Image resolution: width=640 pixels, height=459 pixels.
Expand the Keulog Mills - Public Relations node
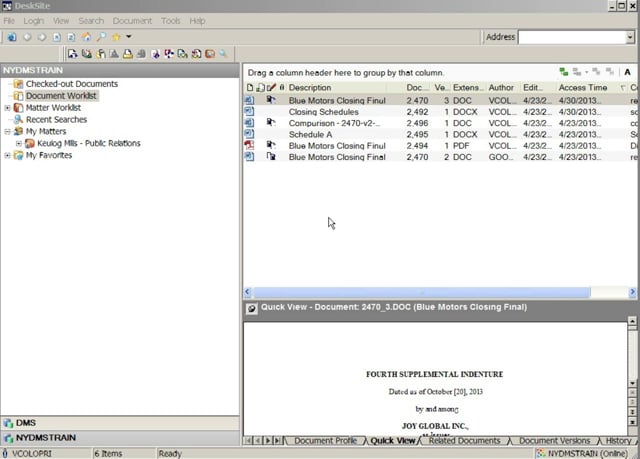pos(19,144)
